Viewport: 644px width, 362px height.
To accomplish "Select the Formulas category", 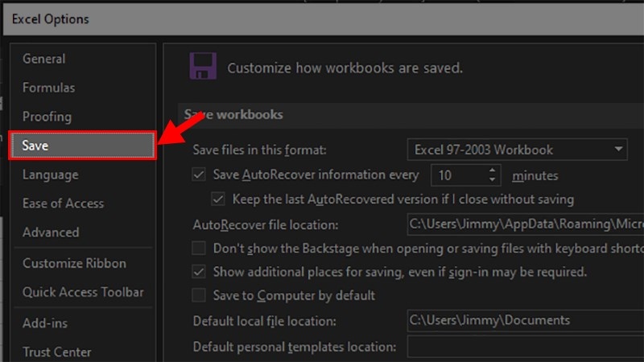I will [x=48, y=88].
